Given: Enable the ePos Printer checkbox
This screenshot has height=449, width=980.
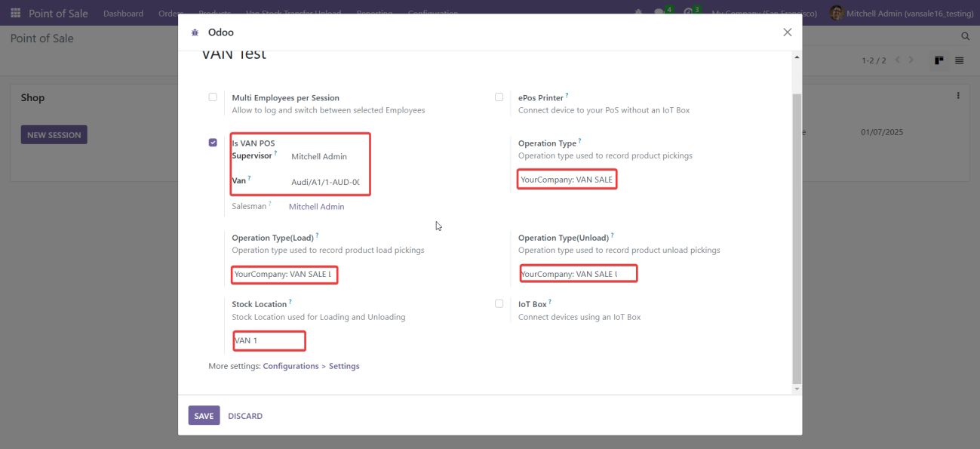Looking at the screenshot, I should click(499, 97).
